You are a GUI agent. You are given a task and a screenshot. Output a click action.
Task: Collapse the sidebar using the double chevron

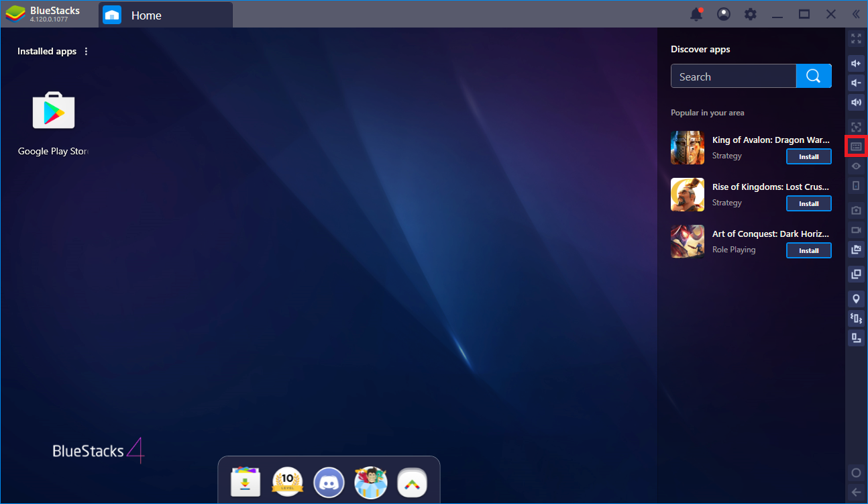click(x=856, y=14)
